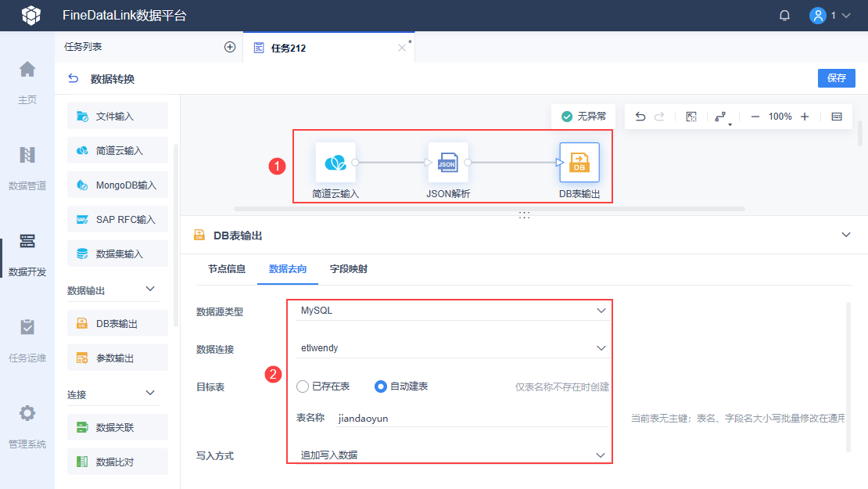Open the notifications bell
The image size is (868, 489).
tap(784, 16)
